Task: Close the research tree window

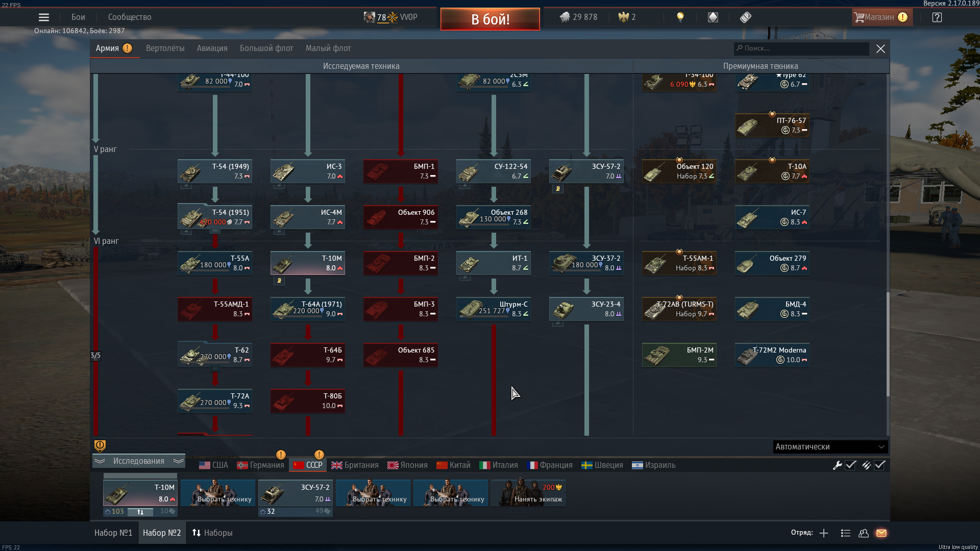Action: point(880,48)
